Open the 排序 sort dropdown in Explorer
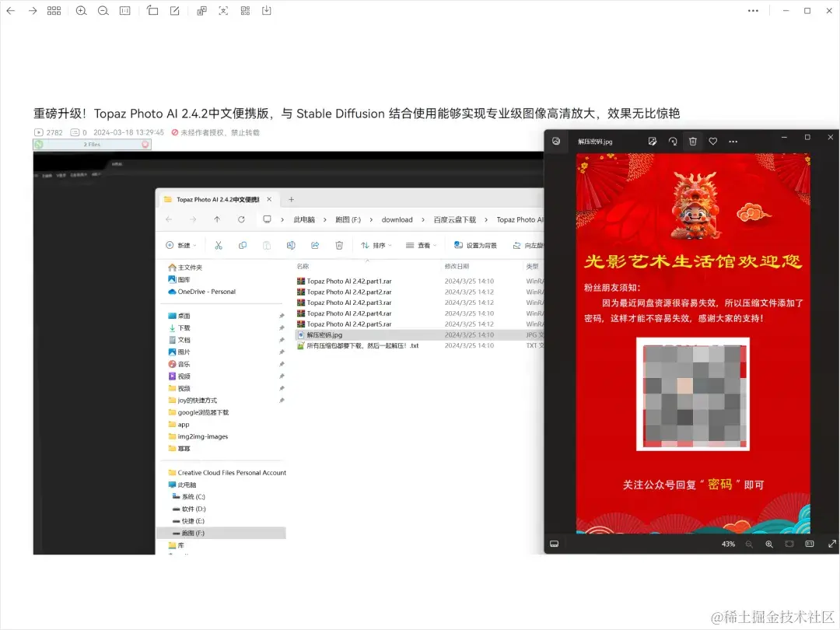 376,245
